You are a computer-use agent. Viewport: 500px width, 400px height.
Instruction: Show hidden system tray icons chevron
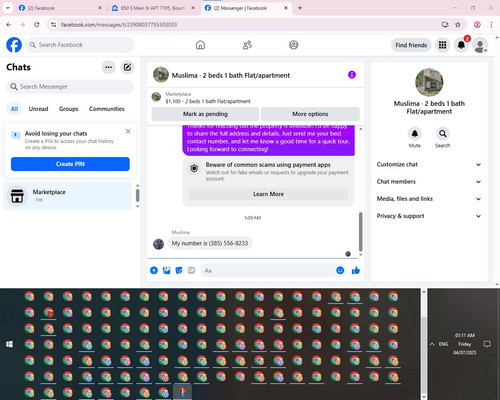click(432, 344)
